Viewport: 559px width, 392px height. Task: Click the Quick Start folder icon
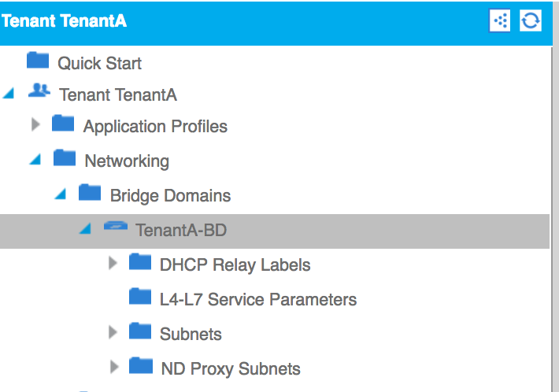(x=38, y=61)
